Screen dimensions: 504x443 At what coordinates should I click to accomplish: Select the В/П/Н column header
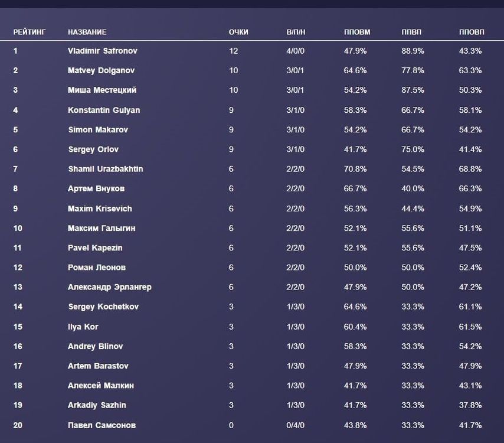[296, 32]
